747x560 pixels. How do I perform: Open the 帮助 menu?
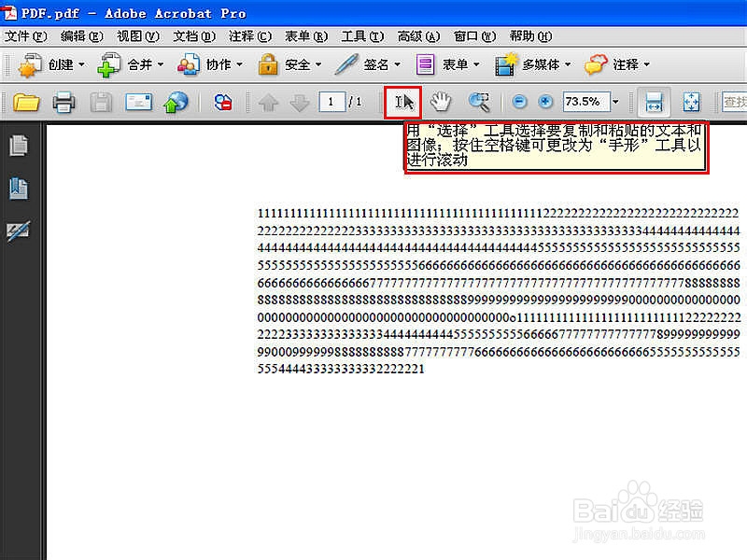click(530, 36)
